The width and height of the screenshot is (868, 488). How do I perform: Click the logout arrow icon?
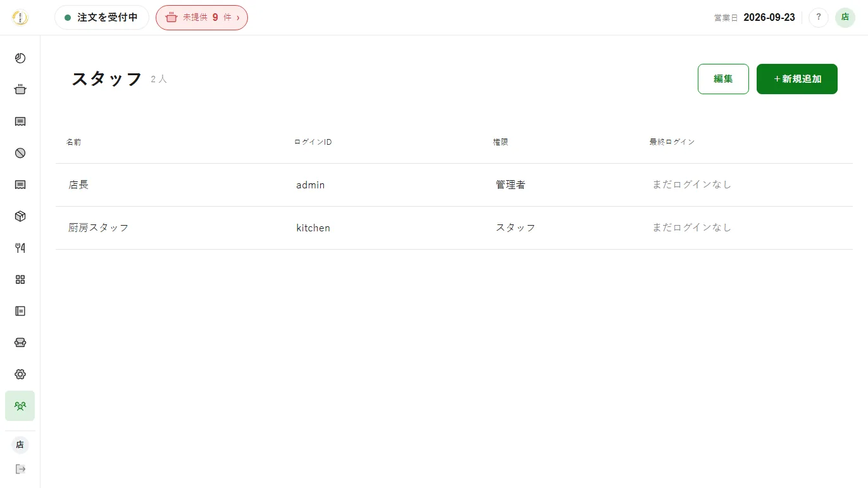tap(20, 469)
